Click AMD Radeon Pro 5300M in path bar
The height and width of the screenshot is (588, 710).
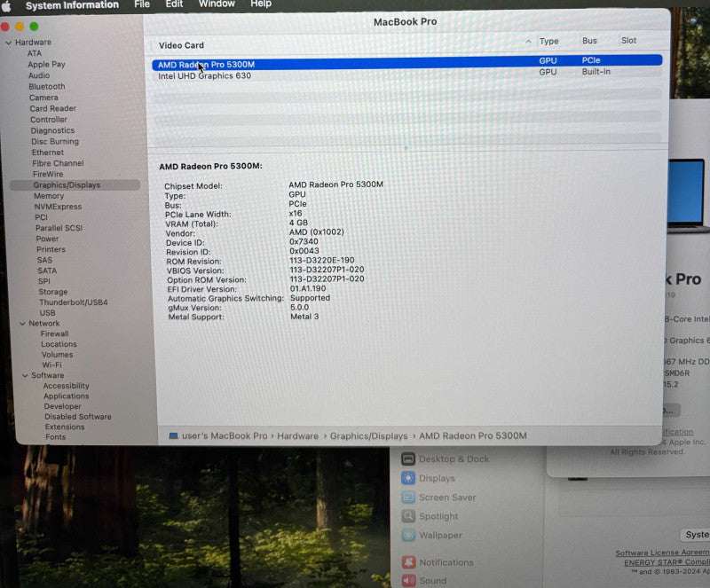click(473, 435)
